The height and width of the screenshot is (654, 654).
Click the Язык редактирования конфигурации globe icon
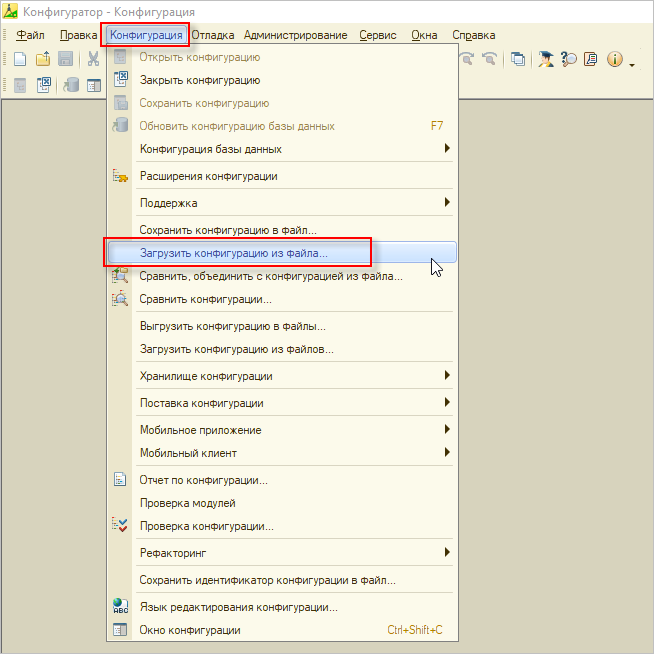pyautogui.click(x=121, y=607)
